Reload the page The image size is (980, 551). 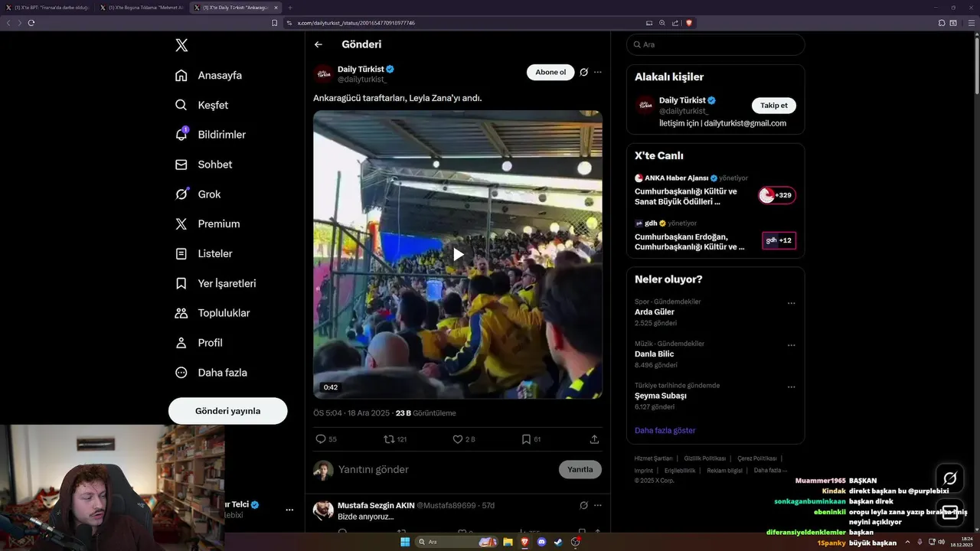[x=31, y=23]
